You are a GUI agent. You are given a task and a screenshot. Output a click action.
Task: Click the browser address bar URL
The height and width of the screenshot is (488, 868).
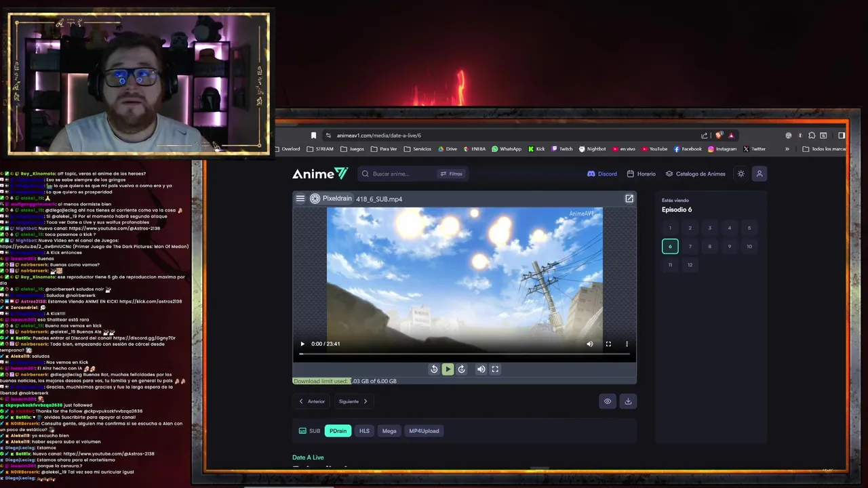point(379,136)
